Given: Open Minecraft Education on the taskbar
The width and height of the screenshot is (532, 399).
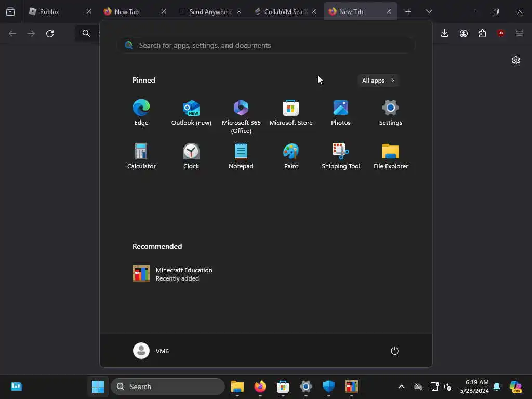Looking at the screenshot, I should point(352,387).
